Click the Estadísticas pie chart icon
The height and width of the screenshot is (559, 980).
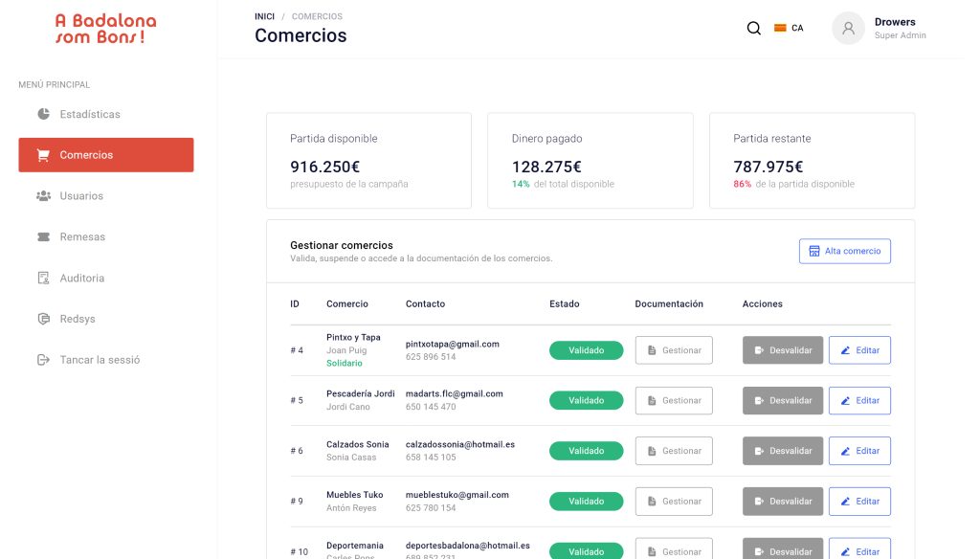pos(43,114)
